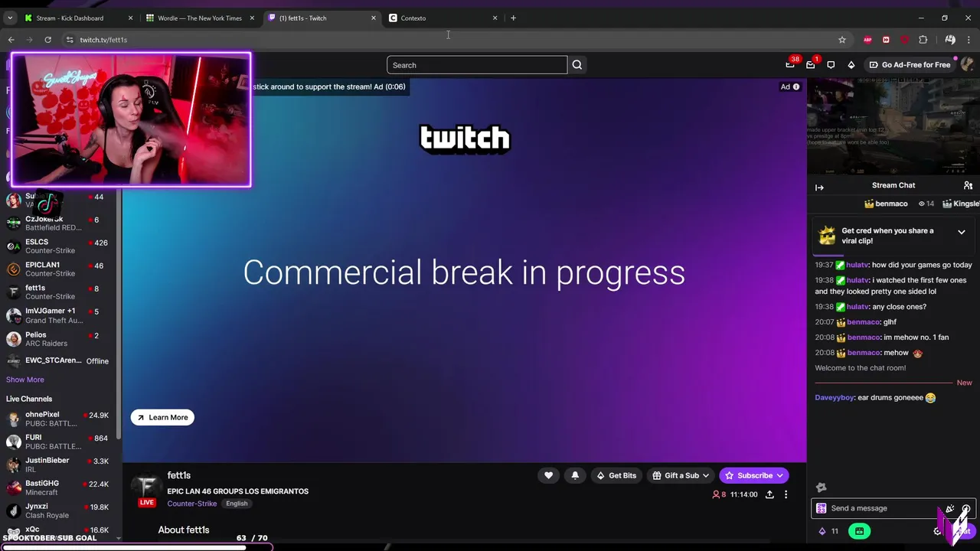Open the browser extensions puzzle icon
Image resolution: width=980 pixels, height=551 pixels.
click(923, 40)
